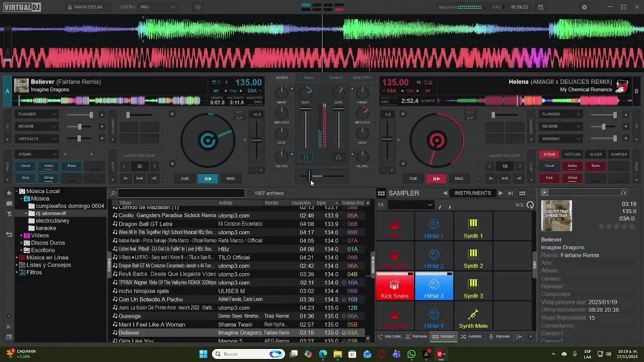Toggle the Kick stem pad on deck A

tap(25, 177)
